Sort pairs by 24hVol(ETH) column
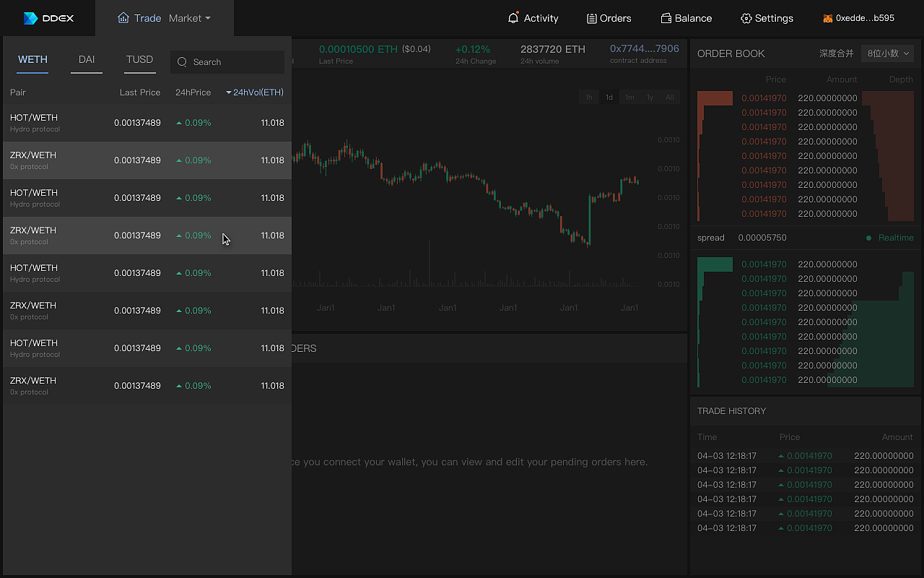 [255, 92]
